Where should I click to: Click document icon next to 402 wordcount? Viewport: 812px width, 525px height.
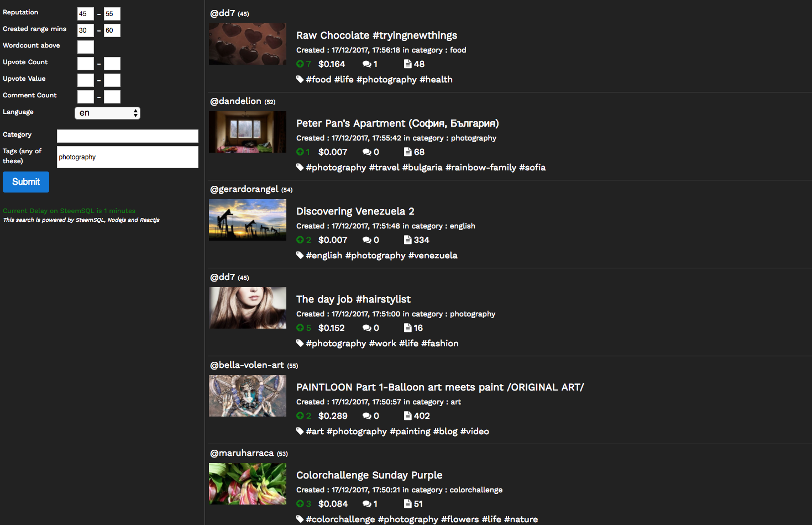[x=408, y=416]
